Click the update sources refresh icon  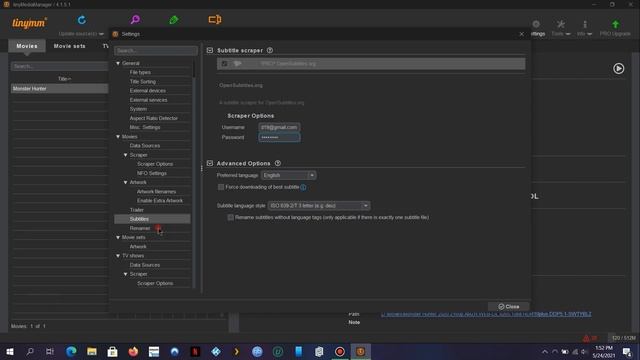[x=82, y=20]
